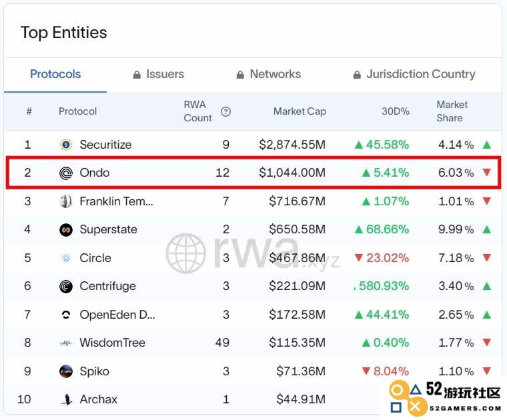The image size is (507, 420).
Task: Click the $71.36M market cap value
Action: pos(301,371)
